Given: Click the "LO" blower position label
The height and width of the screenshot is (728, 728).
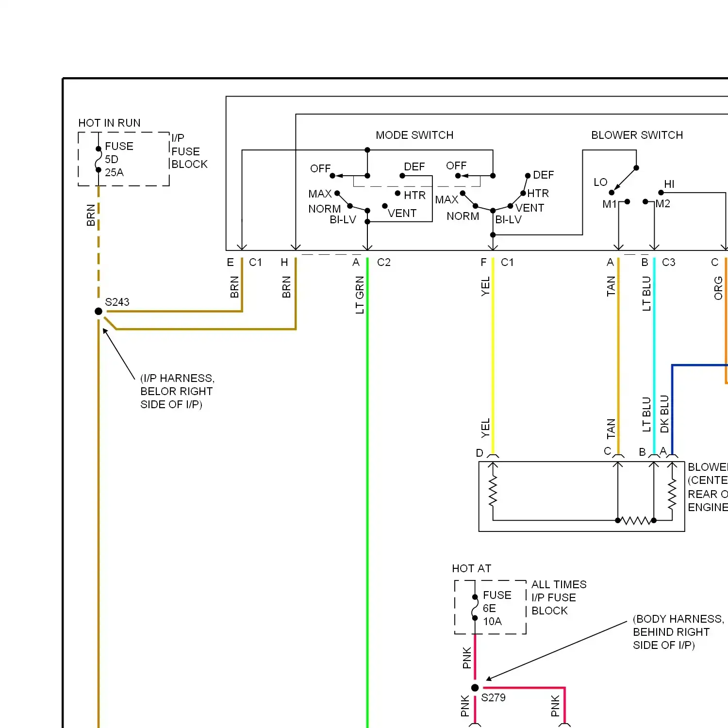Looking at the screenshot, I should tap(600, 182).
